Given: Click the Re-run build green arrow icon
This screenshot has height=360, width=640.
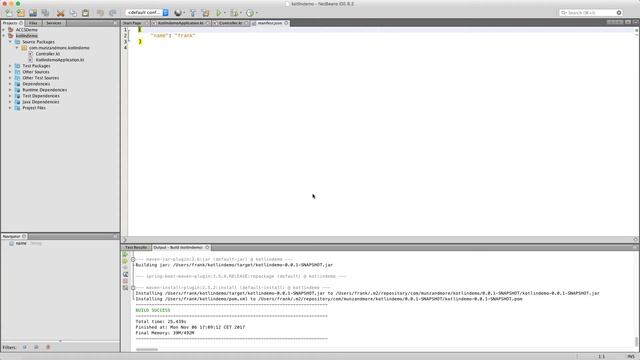Looking at the screenshot, I should coord(125,254).
